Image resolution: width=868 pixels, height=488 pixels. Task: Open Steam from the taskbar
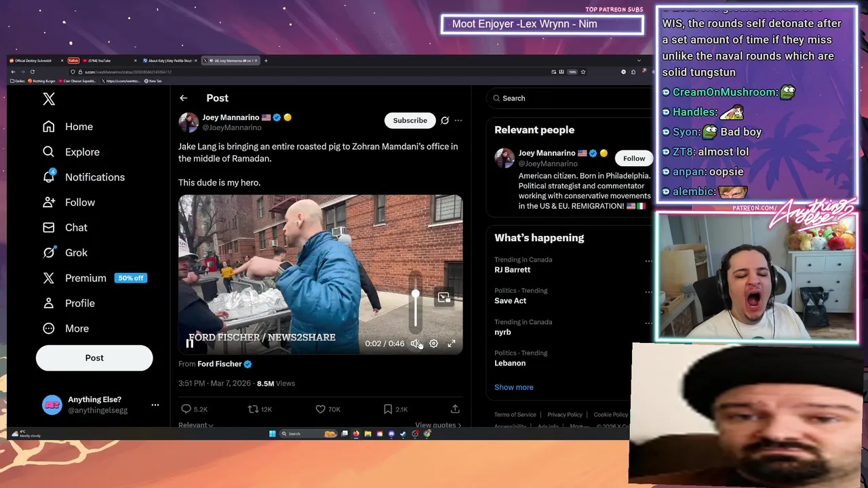(x=403, y=434)
